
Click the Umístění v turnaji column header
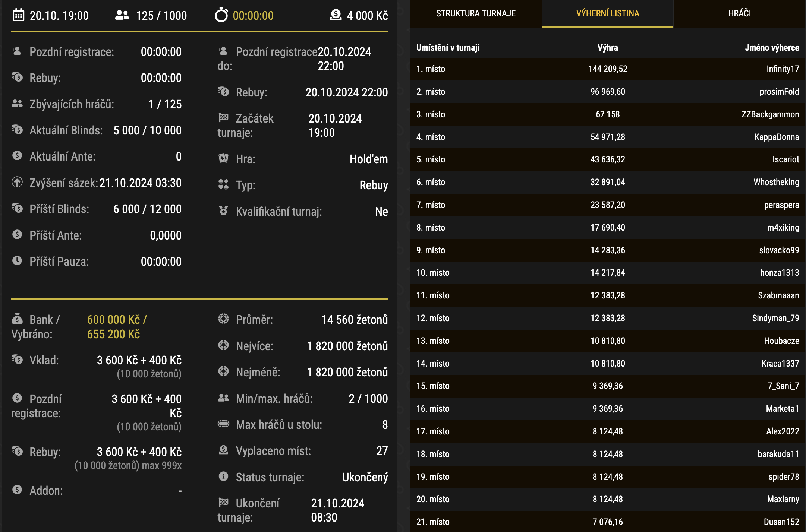tap(448, 48)
